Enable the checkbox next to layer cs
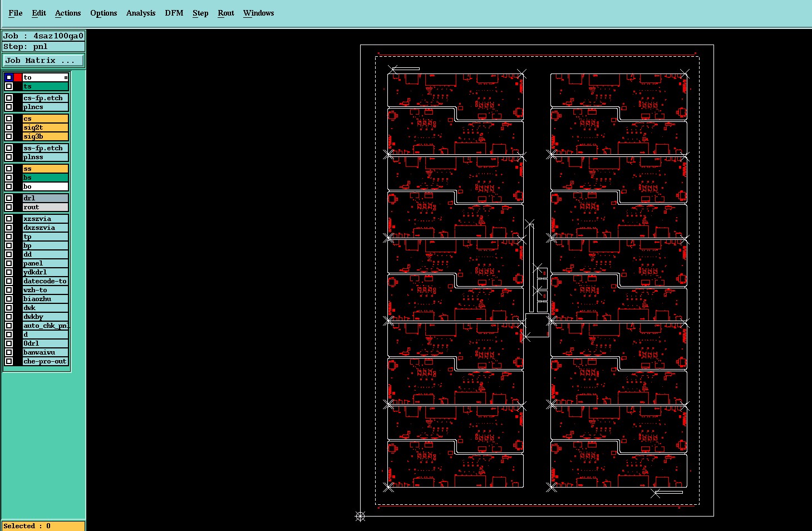812x531 pixels. pos(9,119)
